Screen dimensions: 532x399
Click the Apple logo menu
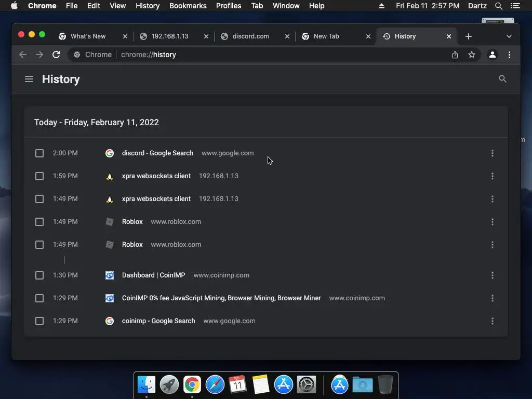(14, 6)
